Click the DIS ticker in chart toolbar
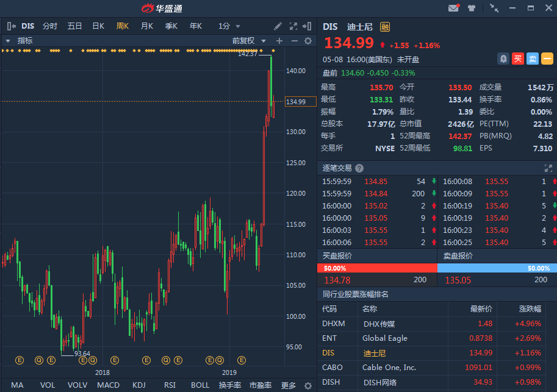 27,26
